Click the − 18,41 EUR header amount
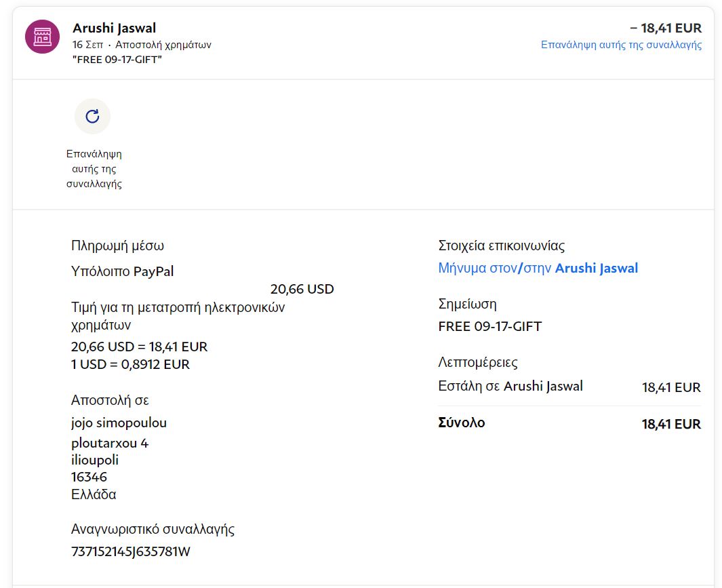722x588 pixels. pyautogui.click(x=666, y=28)
